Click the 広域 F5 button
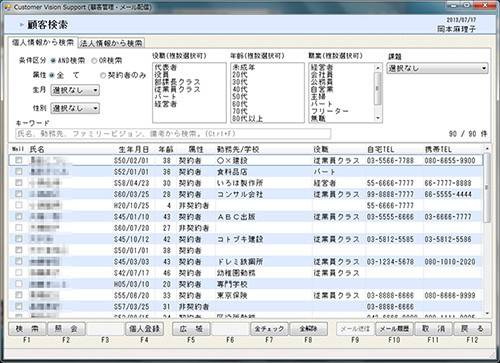Viewport: 500px width, 363px height. pyautogui.click(x=191, y=329)
